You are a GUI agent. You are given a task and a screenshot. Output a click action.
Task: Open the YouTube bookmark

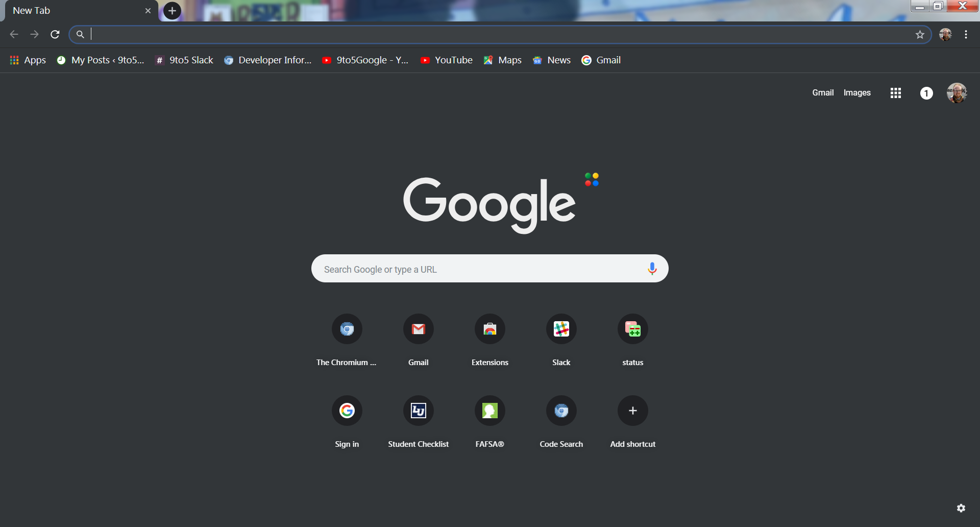447,60
